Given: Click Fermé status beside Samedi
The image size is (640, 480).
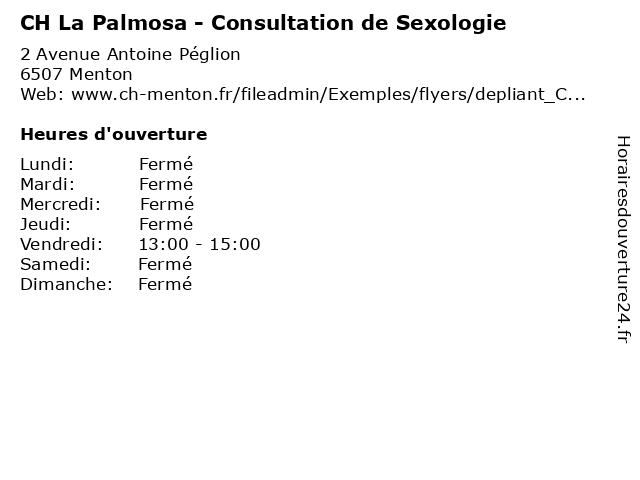Looking at the screenshot, I should tap(165, 264).
